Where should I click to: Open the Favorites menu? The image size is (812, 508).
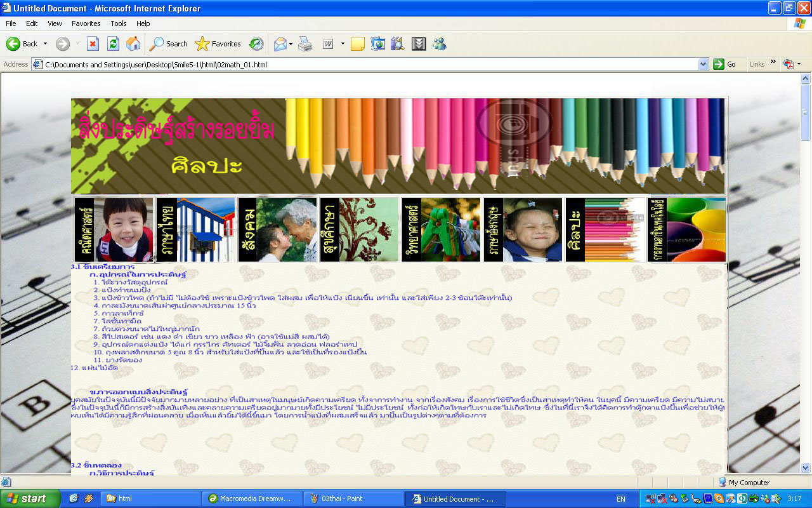click(x=86, y=23)
